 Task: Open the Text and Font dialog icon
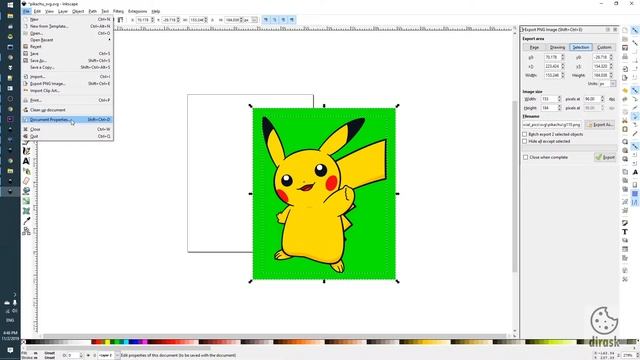625,231
